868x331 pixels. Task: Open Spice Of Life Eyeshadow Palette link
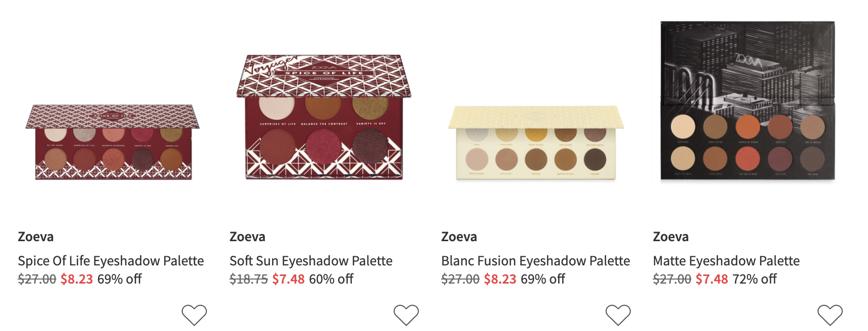[x=111, y=261]
